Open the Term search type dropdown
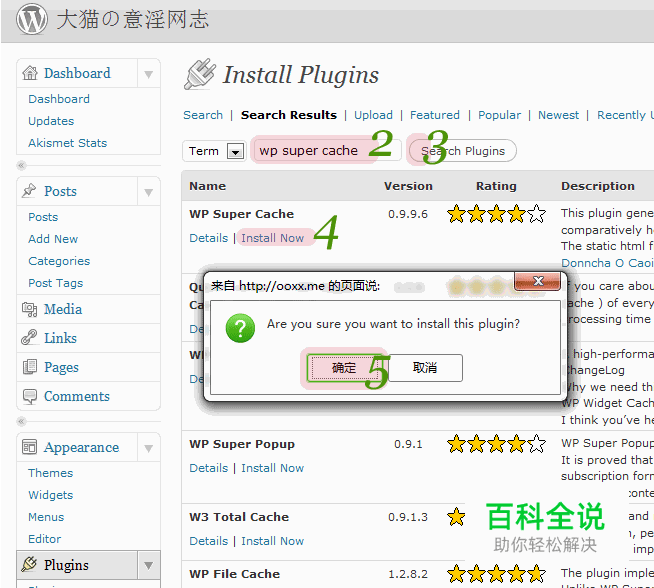The image size is (654, 588). 214,151
